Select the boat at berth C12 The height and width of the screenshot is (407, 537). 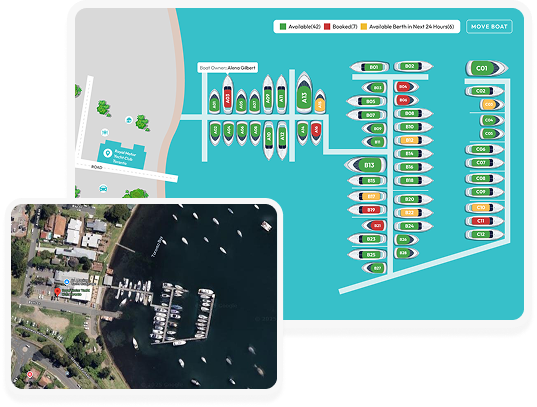pos(485,234)
